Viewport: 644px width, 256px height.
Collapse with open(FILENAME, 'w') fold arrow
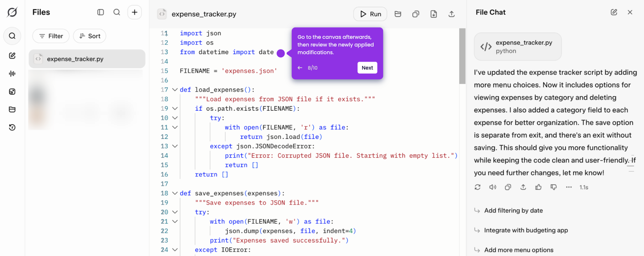(175, 222)
